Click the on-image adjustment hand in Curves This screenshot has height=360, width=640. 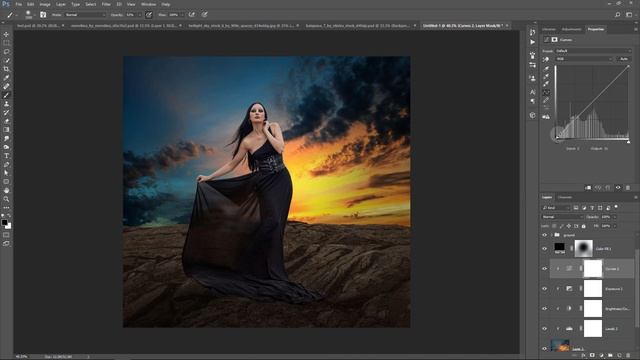(x=546, y=59)
